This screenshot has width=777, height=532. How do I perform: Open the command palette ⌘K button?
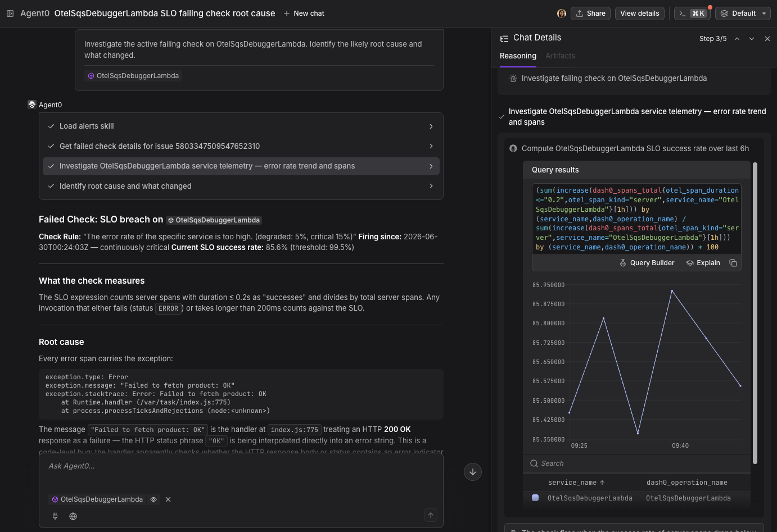(692, 13)
